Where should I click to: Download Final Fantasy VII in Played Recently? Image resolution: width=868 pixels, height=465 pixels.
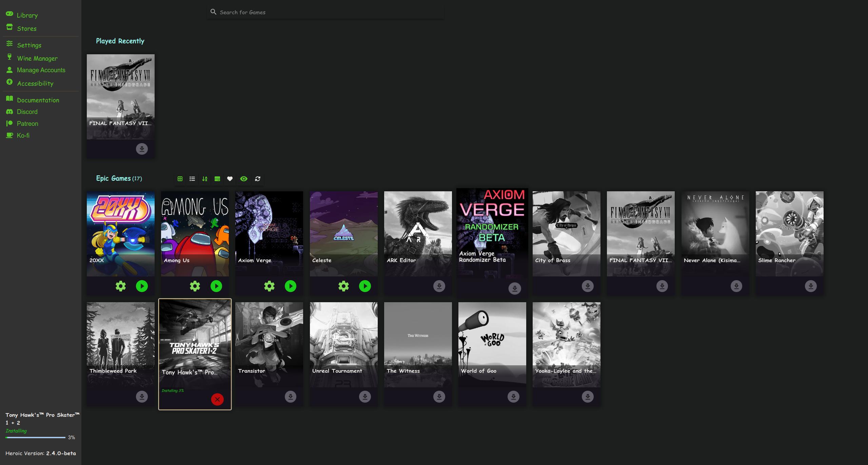point(142,149)
